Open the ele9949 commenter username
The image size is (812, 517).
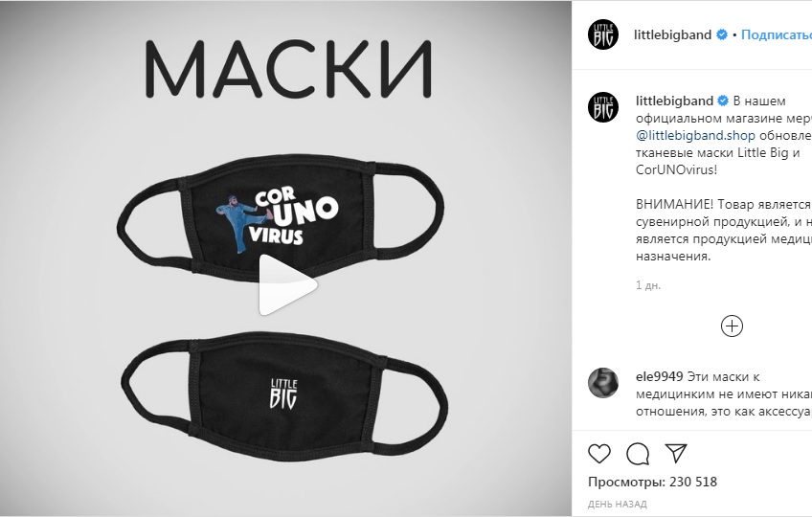(x=659, y=376)
